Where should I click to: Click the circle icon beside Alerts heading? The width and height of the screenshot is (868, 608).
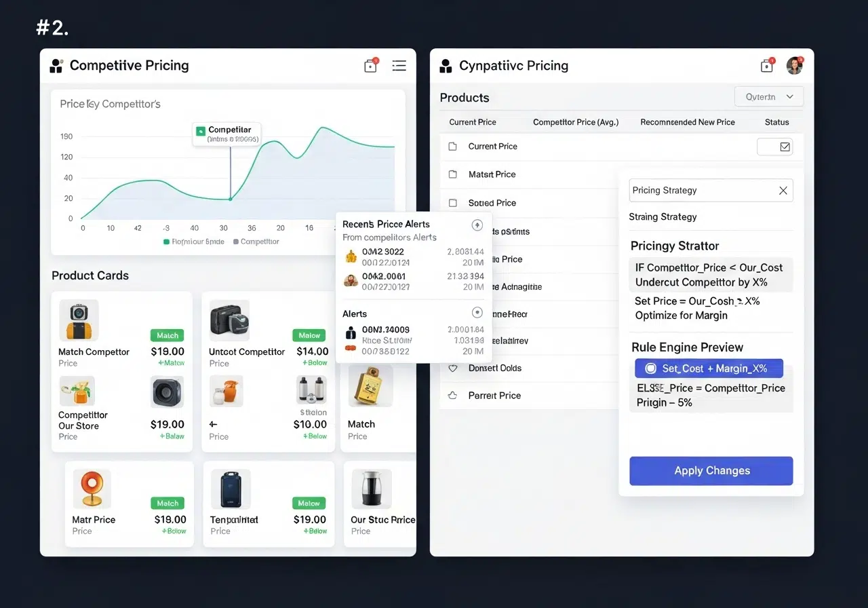point(477,313)
